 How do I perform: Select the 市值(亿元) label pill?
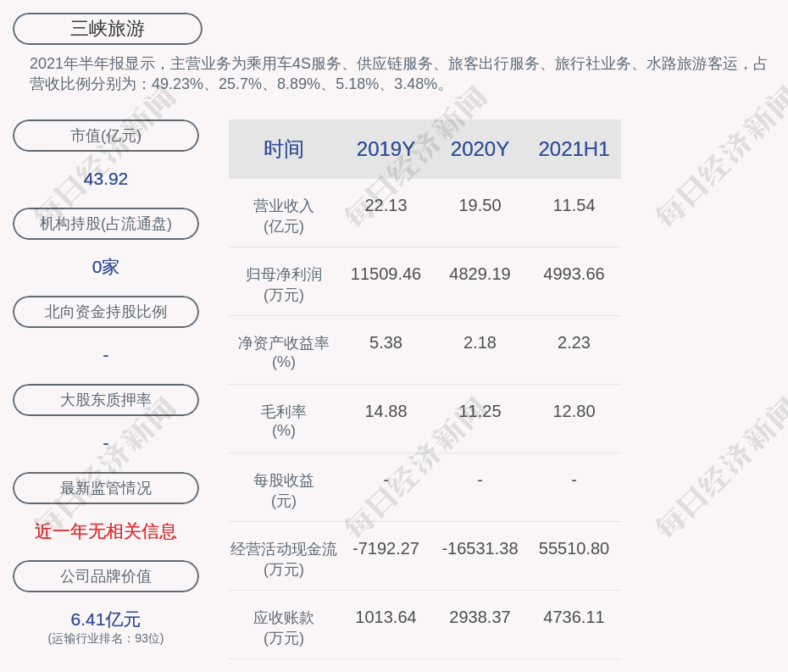point(106,136)
